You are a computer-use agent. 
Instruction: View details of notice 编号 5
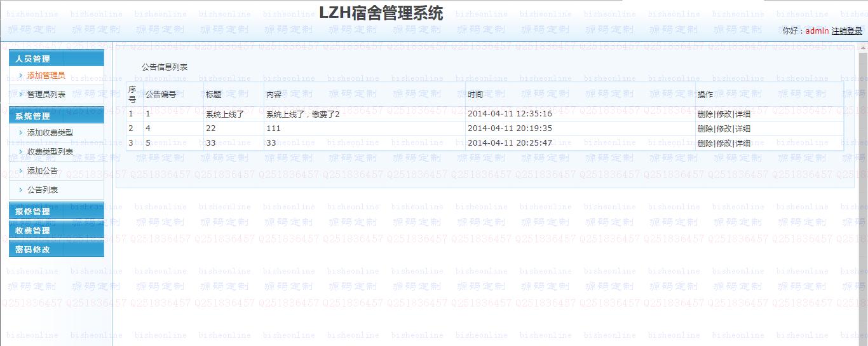click(x=743, y=144)
